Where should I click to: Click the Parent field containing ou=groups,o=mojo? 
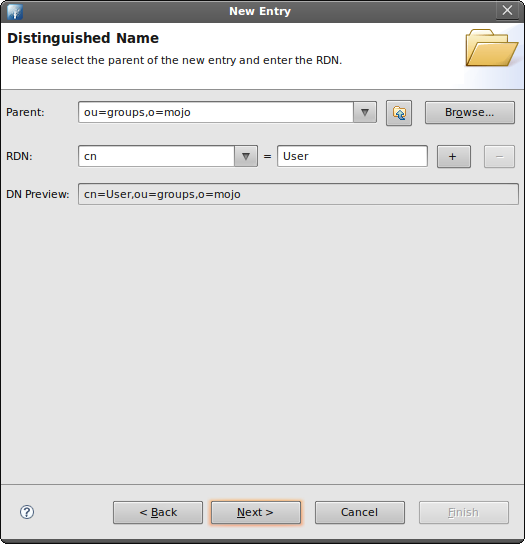pyautogui.click(x=216, y=112)
